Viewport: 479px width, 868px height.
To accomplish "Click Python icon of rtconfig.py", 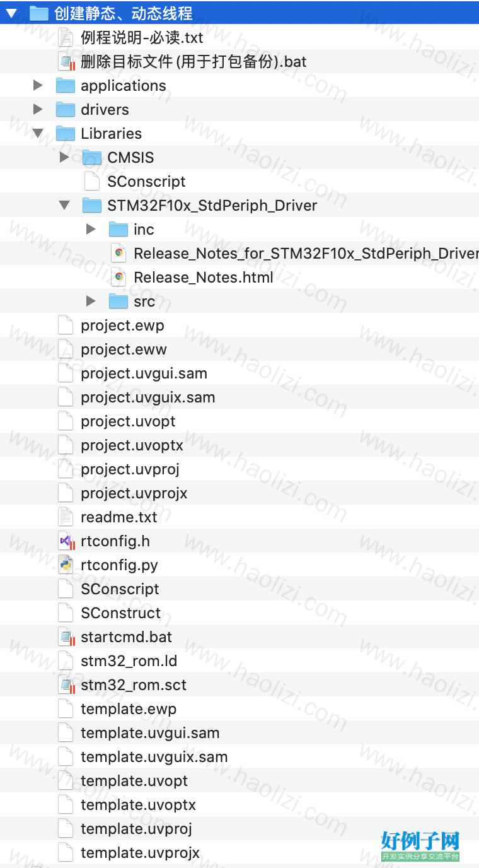I will point(66,565).
